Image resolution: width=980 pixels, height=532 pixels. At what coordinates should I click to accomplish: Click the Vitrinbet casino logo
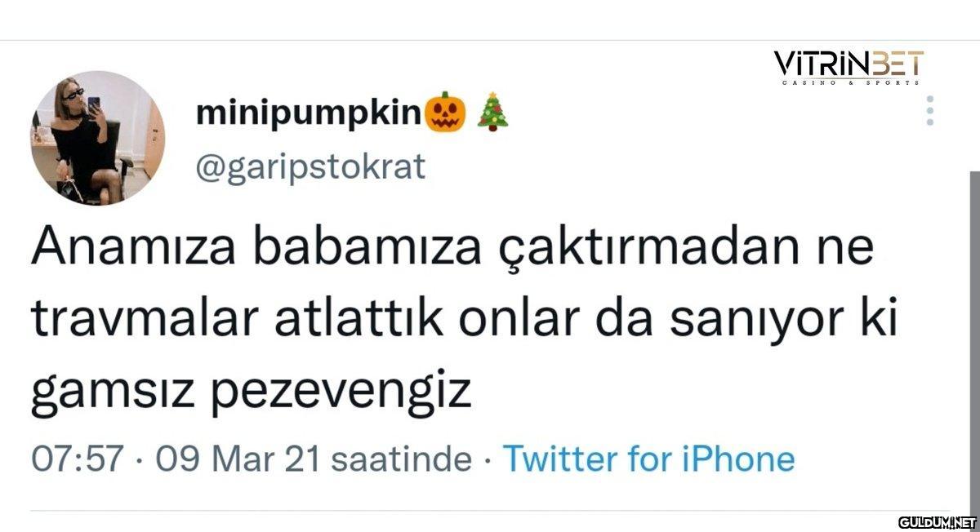click(849, 67)
